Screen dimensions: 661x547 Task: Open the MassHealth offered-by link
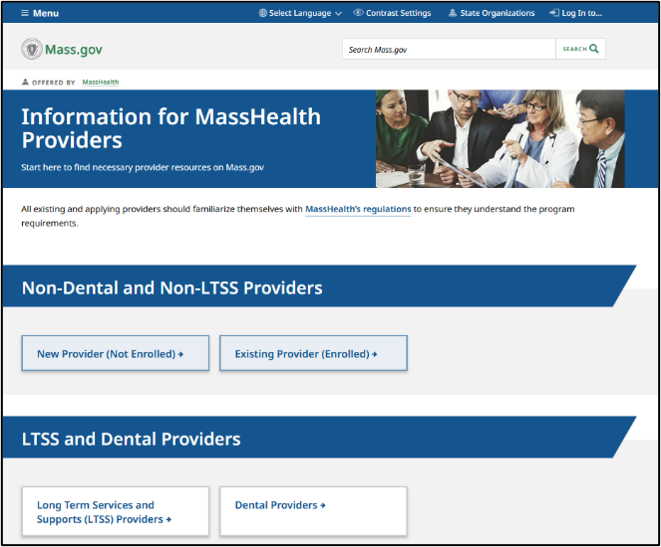100,82
